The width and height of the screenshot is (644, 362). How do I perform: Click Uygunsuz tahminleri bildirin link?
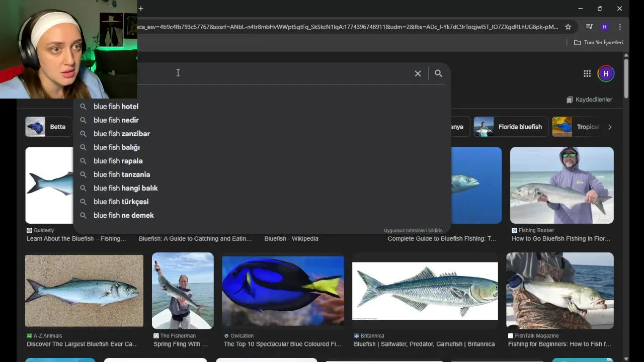(x=413, y=230)
